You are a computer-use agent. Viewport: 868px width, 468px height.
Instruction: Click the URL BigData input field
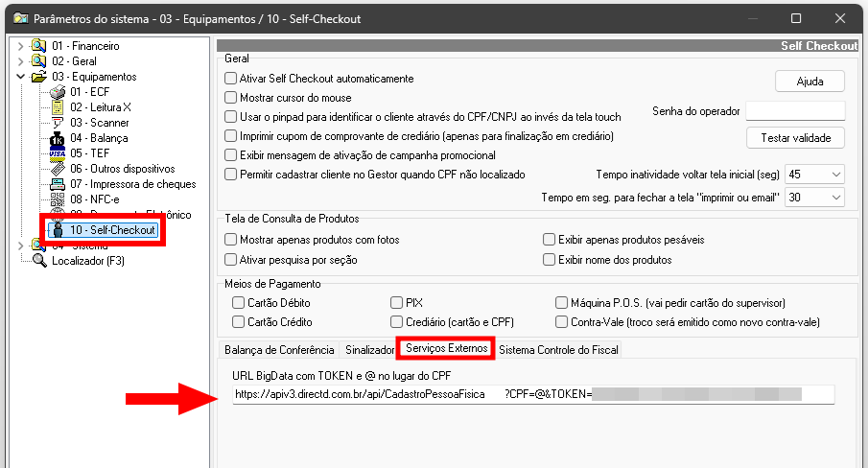click(533, 394)
